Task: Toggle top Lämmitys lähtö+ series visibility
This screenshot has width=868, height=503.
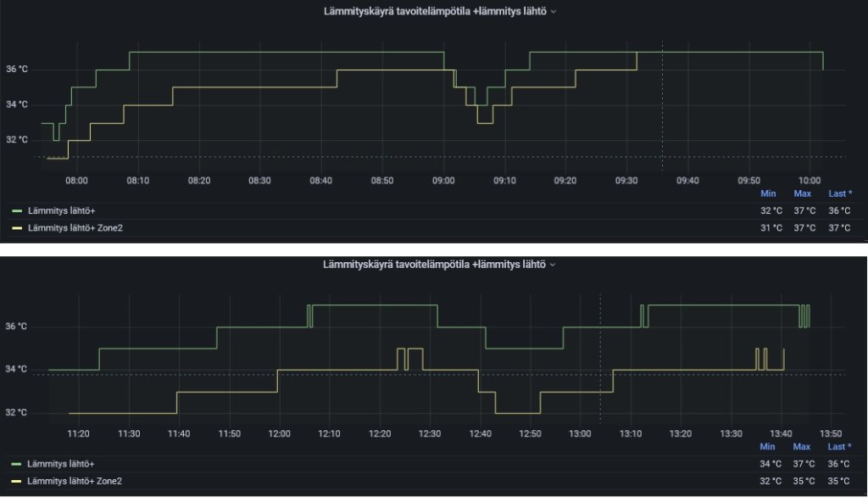Action: (61, 211)
